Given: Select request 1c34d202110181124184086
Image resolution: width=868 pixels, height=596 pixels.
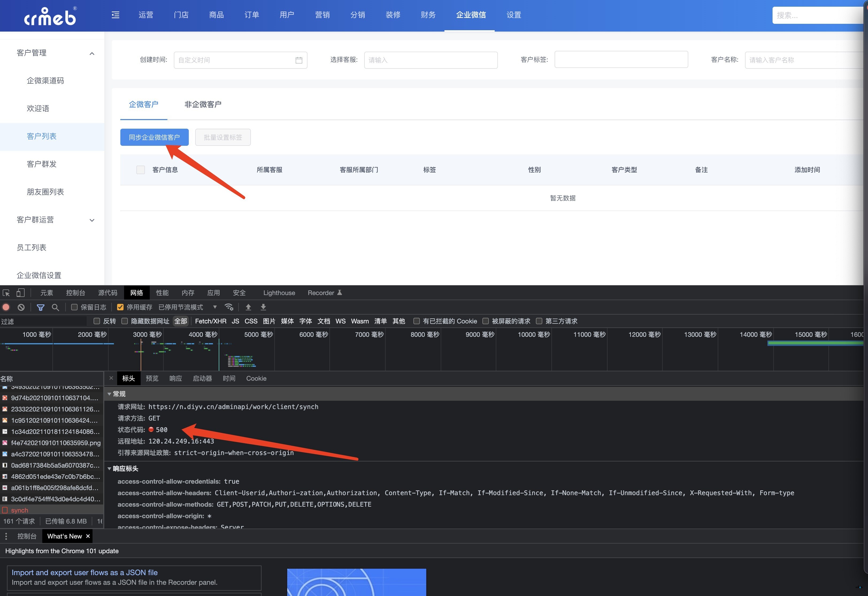Looking at the screenshot, I should pyautogui.click(x=52, y=431).
